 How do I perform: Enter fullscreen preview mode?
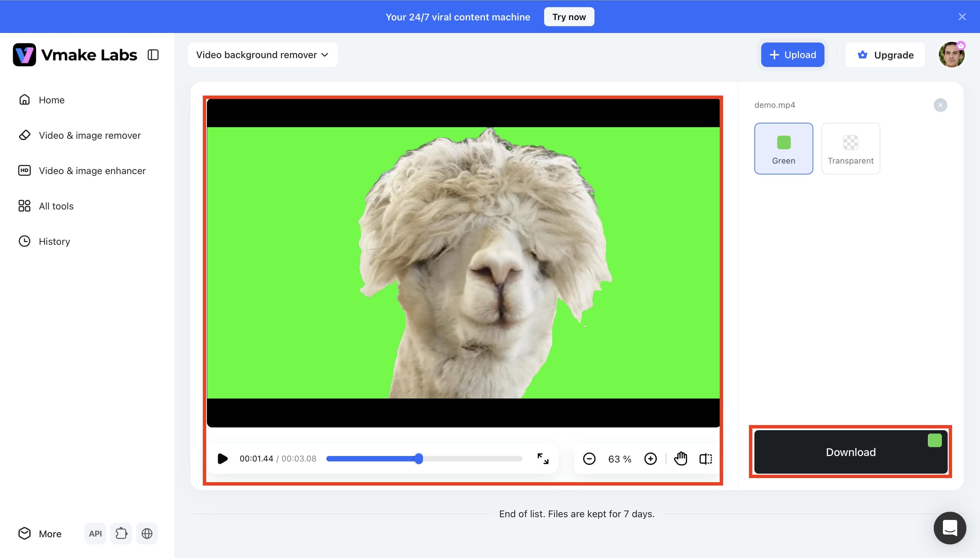(543, 459)
